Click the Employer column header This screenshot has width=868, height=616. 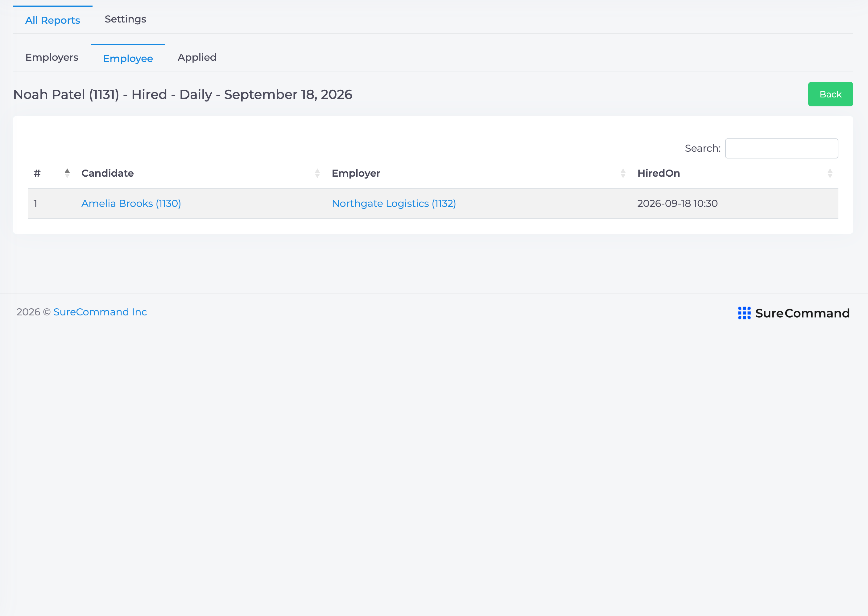[x=356, y=173]
